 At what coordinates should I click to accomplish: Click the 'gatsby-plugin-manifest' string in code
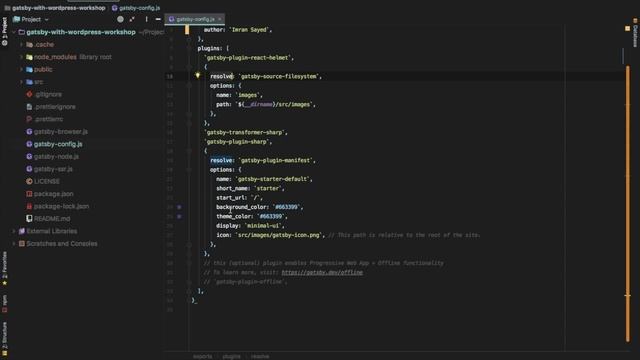pos(276,160)
